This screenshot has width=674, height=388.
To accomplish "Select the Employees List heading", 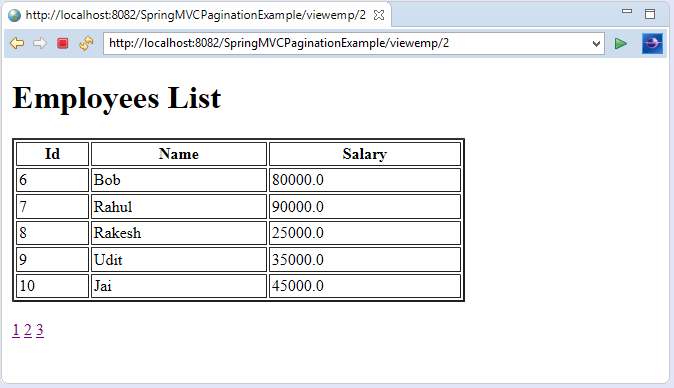I will tap(116, 98).
